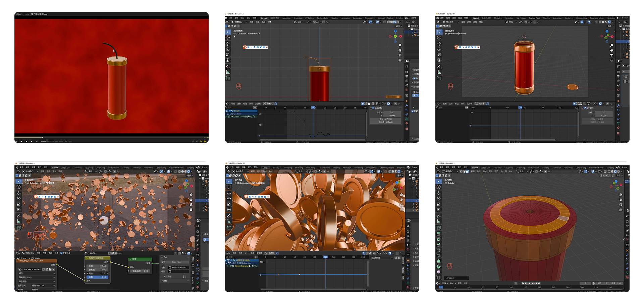This screenshot has width=644, height=305.
Task: Open modifier wrench properties tab in edit-mode Cylinder window
Action: point(627,255)
